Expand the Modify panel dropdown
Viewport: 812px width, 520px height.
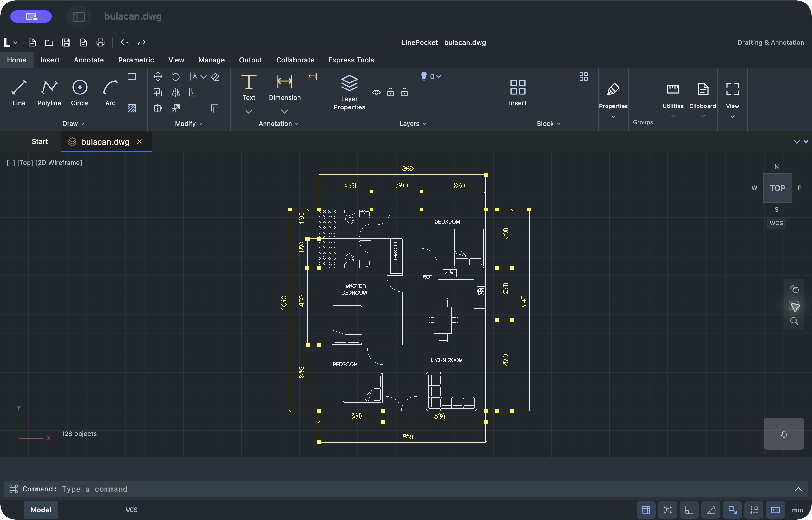pos(189,124)
